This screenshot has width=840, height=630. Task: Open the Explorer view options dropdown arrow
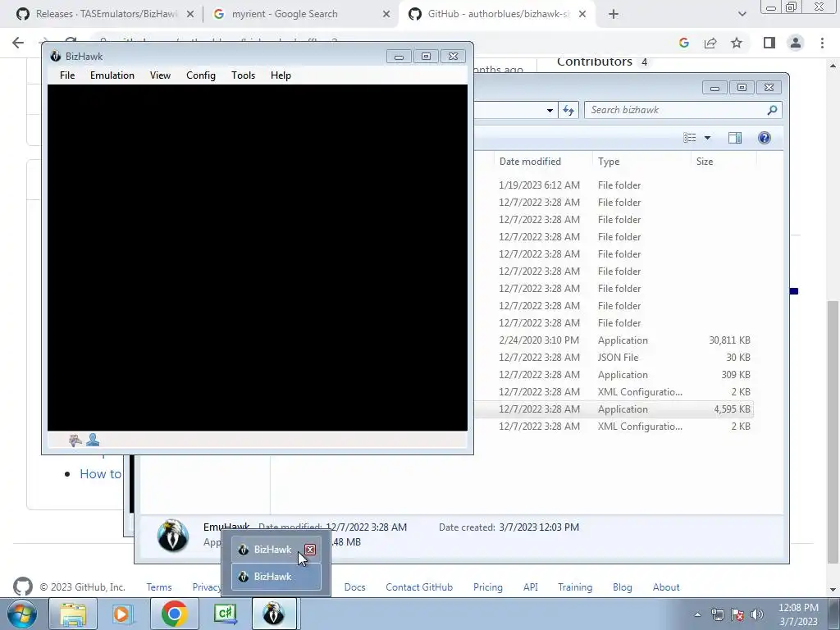coord(707,138)
